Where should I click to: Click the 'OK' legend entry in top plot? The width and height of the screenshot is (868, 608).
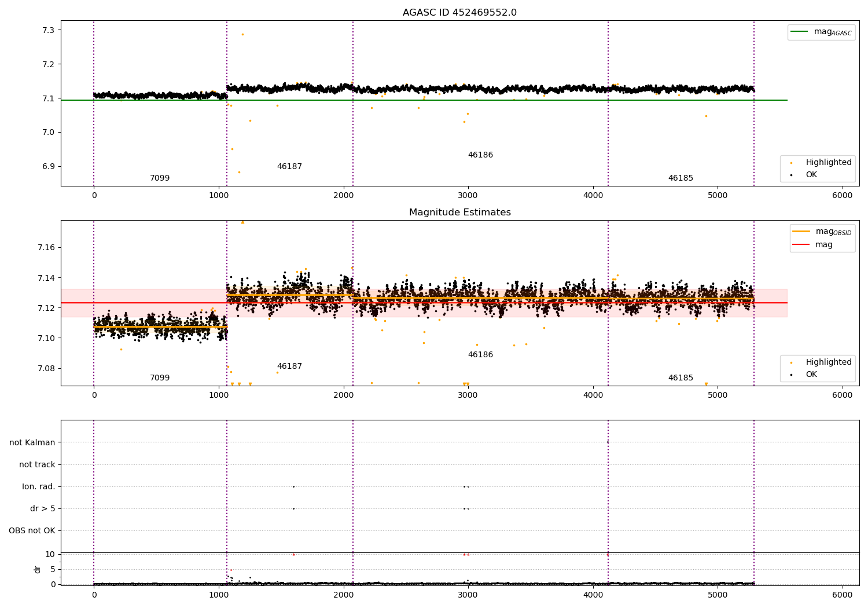tap(804, 175)
